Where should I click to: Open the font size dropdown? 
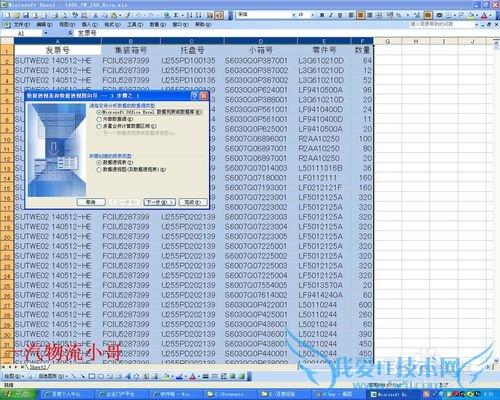click(x=312, y=15)
